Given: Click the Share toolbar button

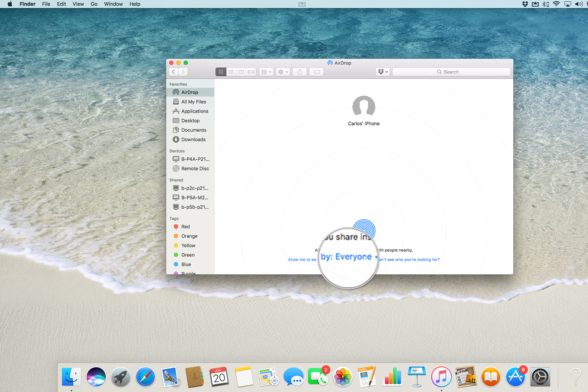Looking at the screenshot, I should click(300, 72).
